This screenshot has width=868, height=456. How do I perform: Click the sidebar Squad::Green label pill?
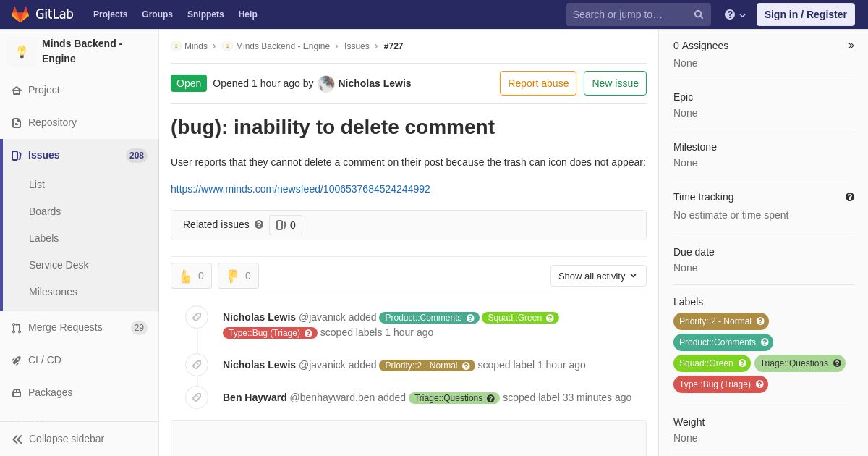click(x=712, y=363)
